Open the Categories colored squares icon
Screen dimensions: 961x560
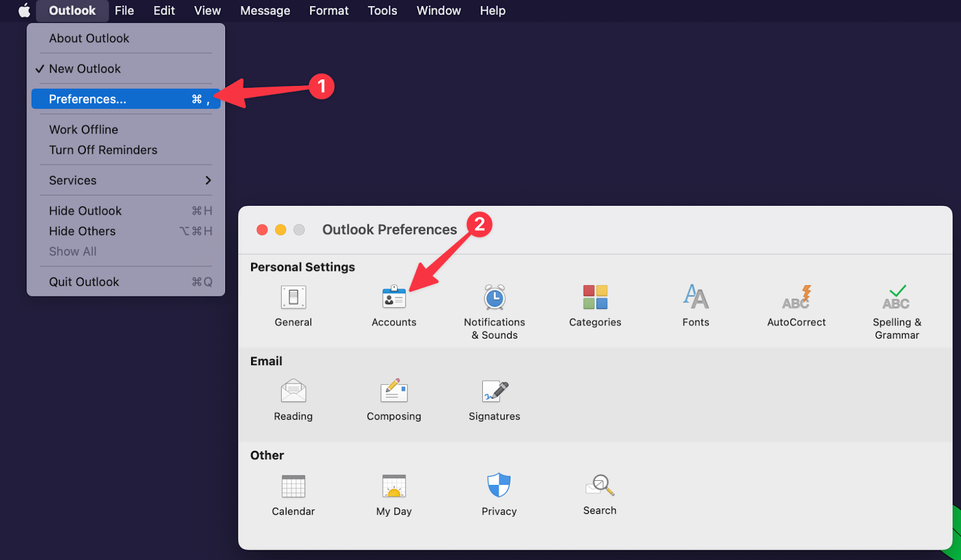tap(595, 297)
